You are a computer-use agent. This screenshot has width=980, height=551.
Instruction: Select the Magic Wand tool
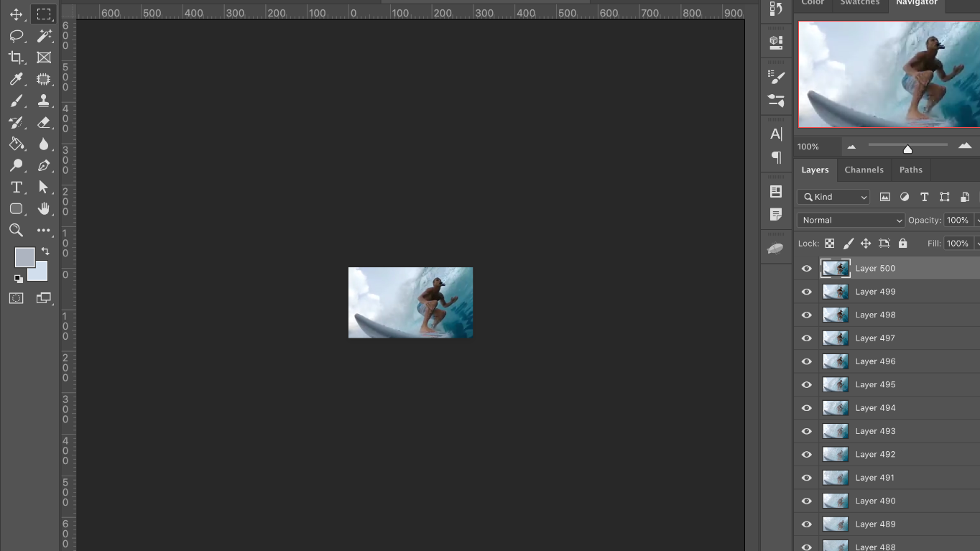(44, 36)
